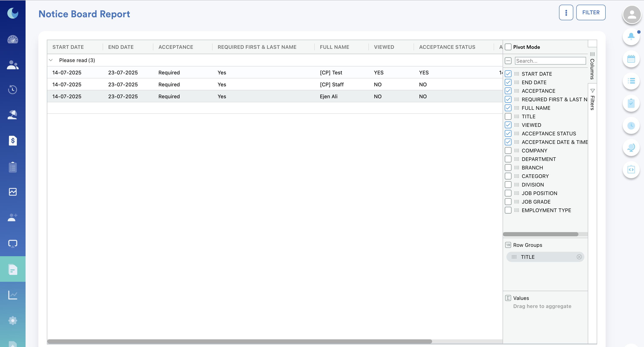This screenshot has width=644, height=347.
Task: Click the user profile avatar icon
Action: pos(631,14)
